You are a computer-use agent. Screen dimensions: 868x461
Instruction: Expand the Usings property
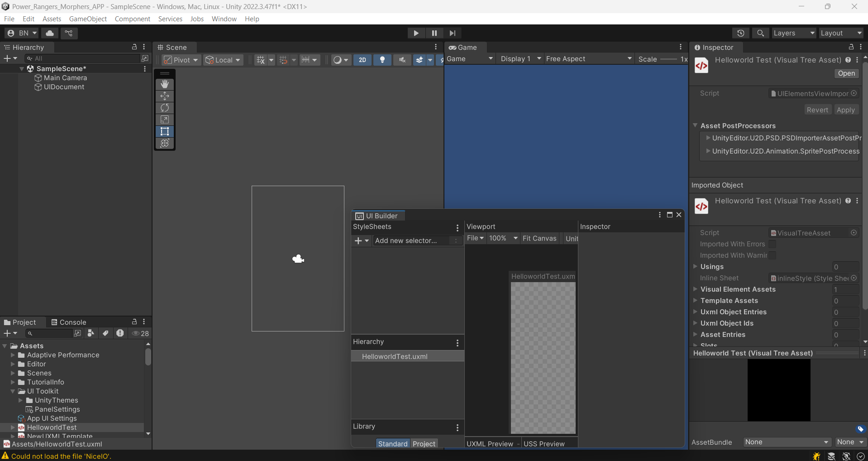coord(696,267)
